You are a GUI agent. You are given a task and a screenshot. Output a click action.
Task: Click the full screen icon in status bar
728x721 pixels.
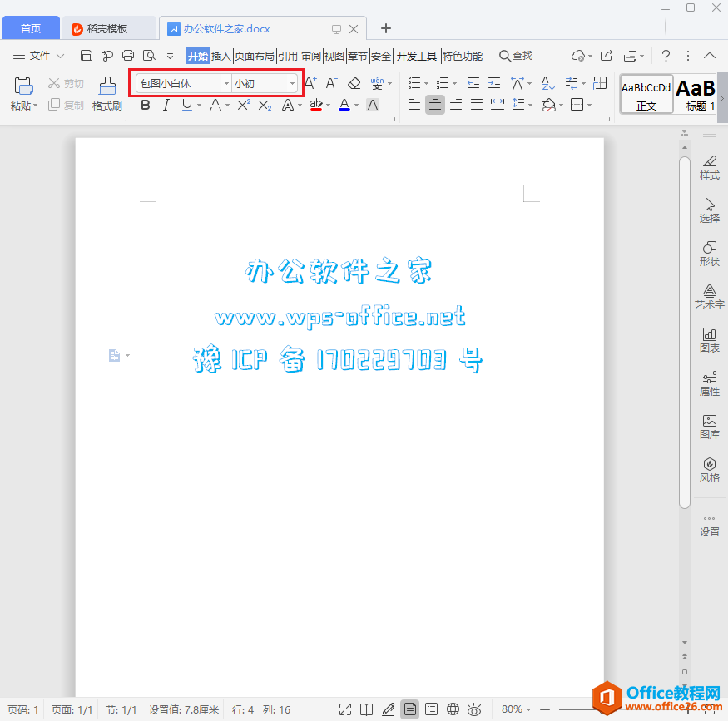coord(345,709)
